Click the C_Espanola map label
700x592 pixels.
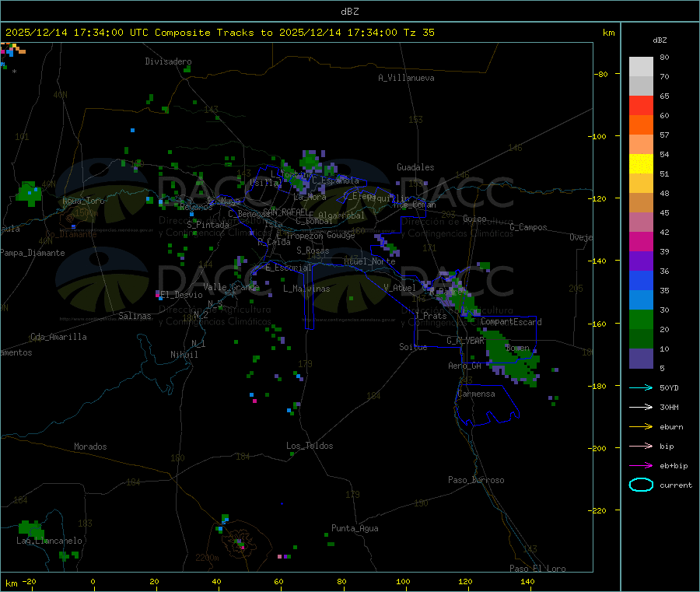click(x=335, y=180)
